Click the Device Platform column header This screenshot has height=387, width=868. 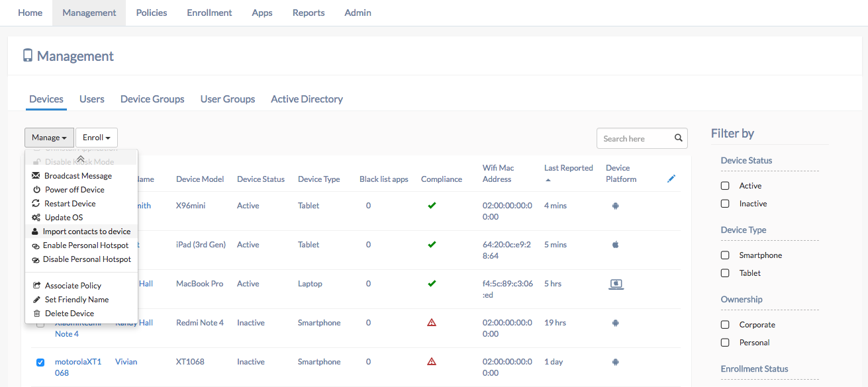point(621,173)
